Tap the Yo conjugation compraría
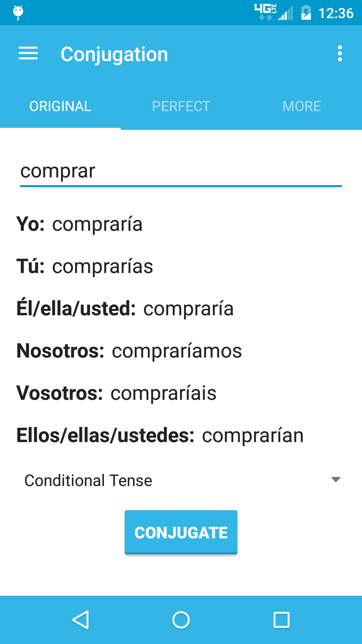The height and width of the screenshot is (644, 362). pos(97,224)
